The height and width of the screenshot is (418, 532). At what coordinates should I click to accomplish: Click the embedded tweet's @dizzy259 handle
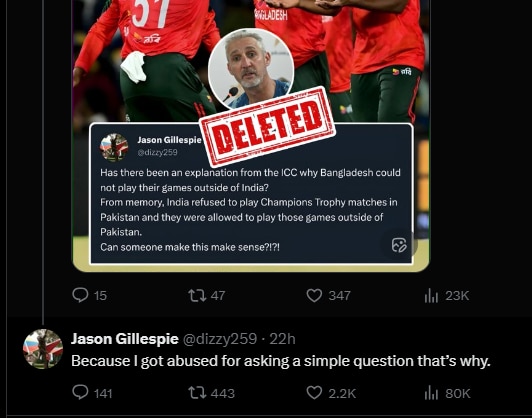point(157,152)
